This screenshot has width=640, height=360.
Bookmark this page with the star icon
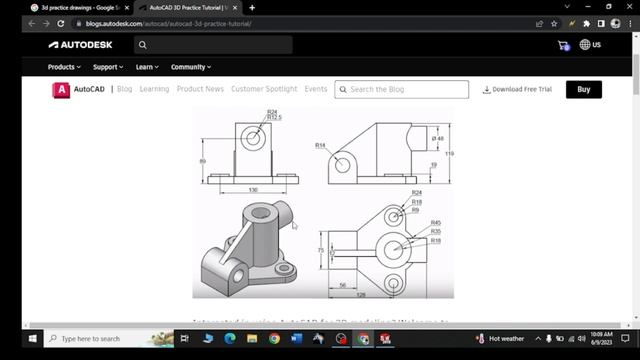pos(554,24)
